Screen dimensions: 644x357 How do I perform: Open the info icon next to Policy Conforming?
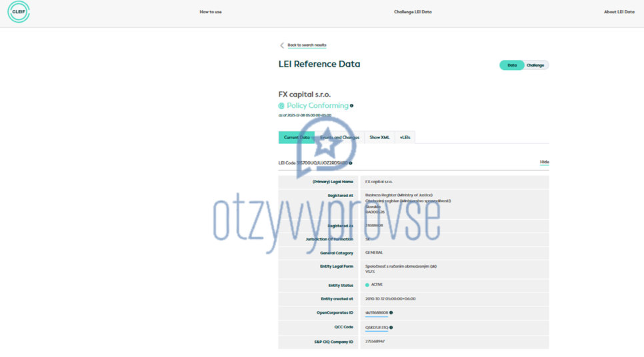[x=351, y=105]
